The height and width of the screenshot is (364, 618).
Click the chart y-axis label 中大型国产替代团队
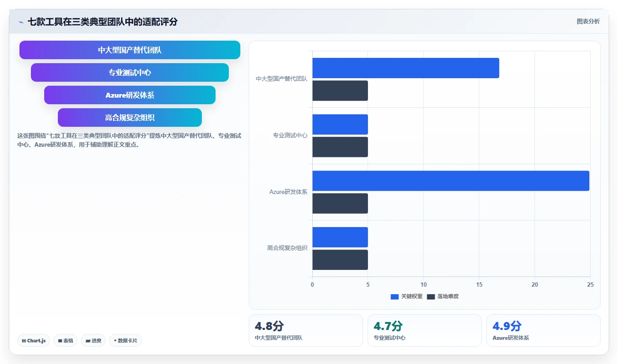[x=281, y=79]
